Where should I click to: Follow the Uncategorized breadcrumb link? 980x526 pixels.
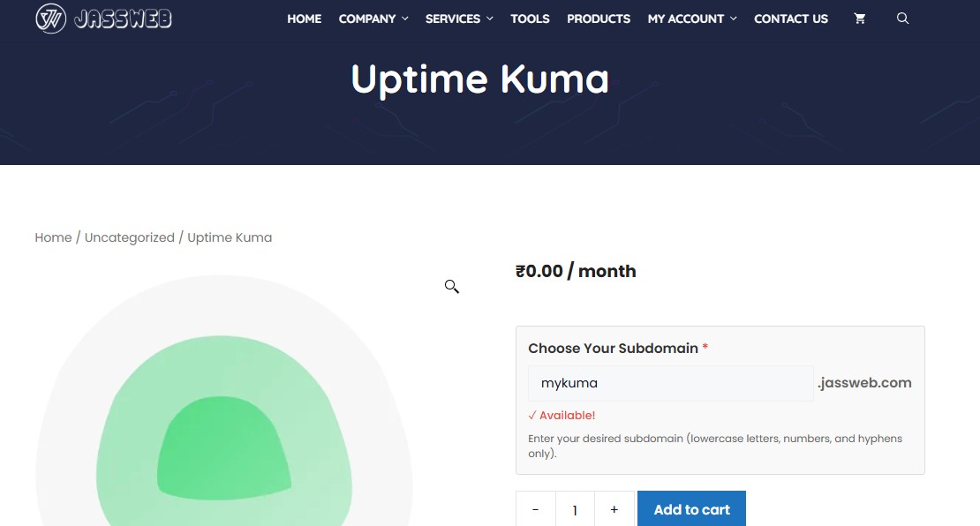coord(130,237)
